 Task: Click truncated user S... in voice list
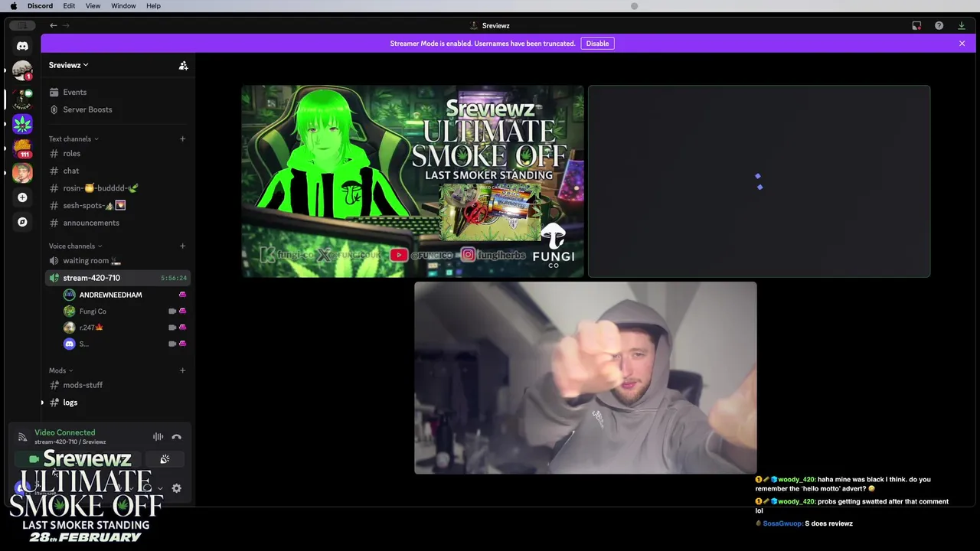[84, 344]
